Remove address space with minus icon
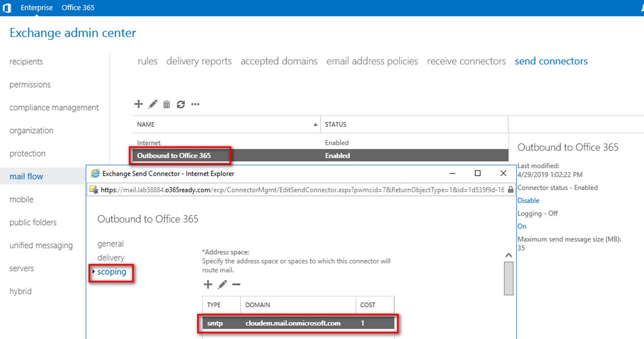The image size is (644, 339). [236, 285]
